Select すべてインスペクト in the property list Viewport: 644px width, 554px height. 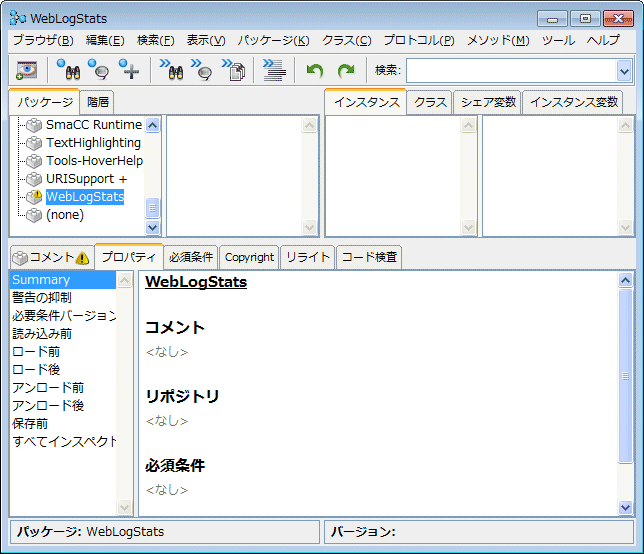[64, 441]
